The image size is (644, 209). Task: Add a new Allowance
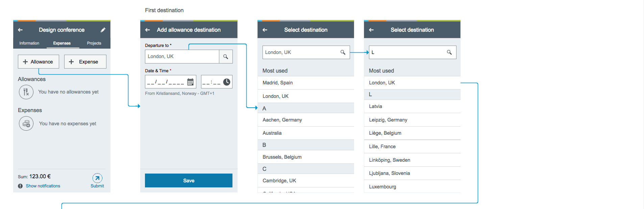(39, 62)
